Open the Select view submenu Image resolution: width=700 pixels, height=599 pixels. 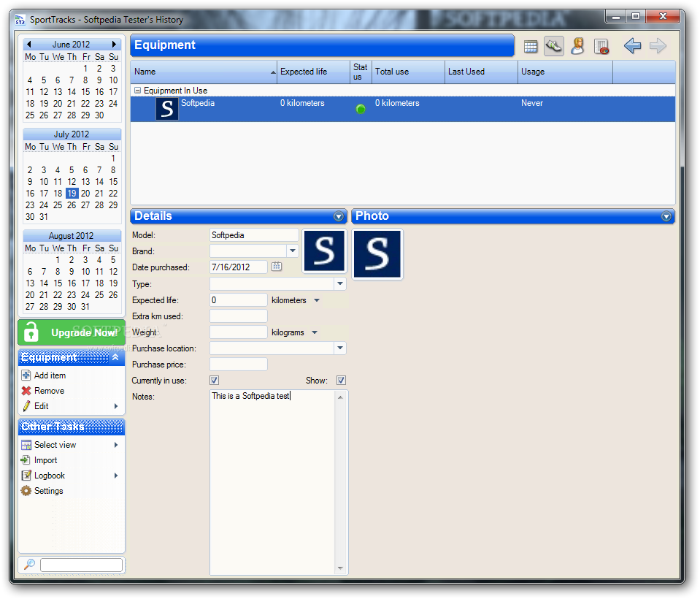tap(70, 445)
